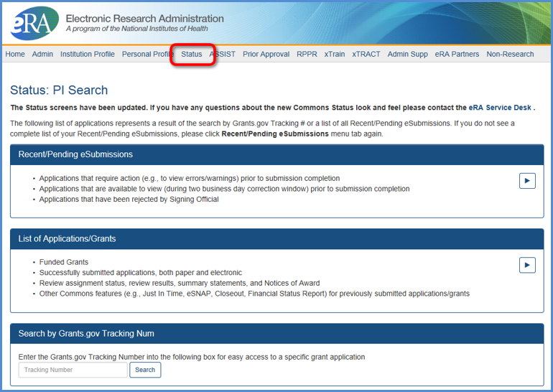
Task: Click the Recent/Pending eSubmissions panel header
Action: (x=276, y=154)
